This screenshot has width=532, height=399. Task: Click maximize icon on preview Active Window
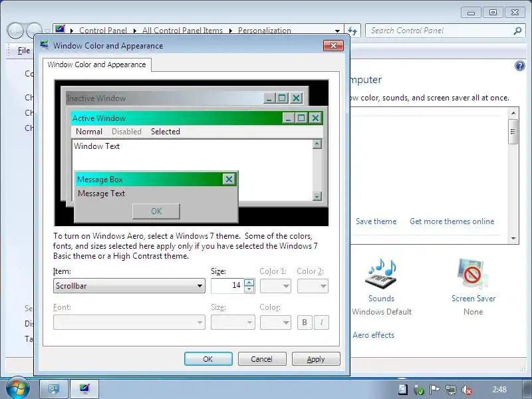pyautogui.click(x=301, y=118)
